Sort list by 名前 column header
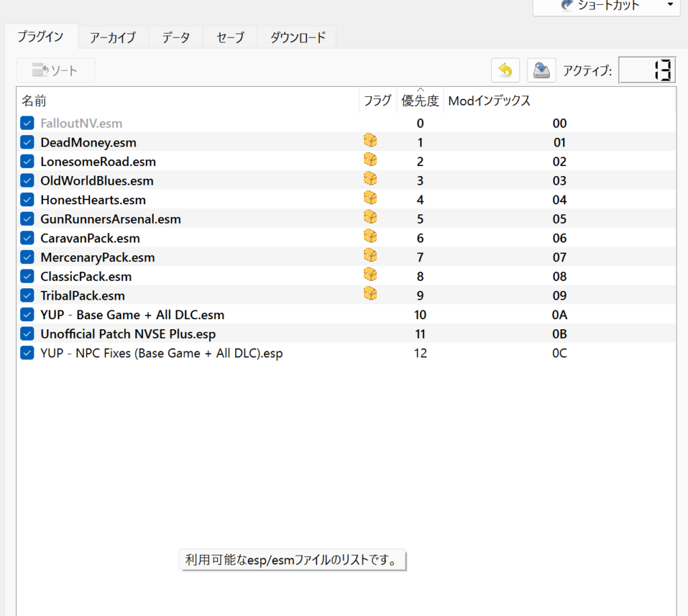688x616 pixels. (34, 101)
